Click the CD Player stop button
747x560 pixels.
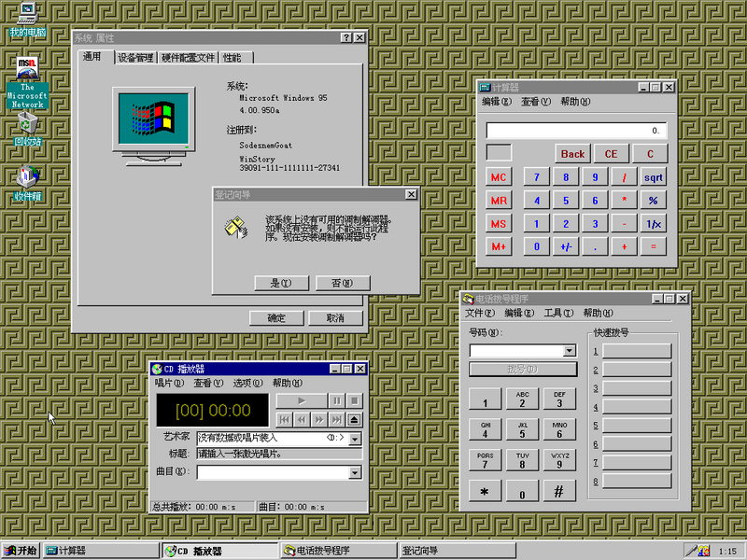(x=354, y=401)
